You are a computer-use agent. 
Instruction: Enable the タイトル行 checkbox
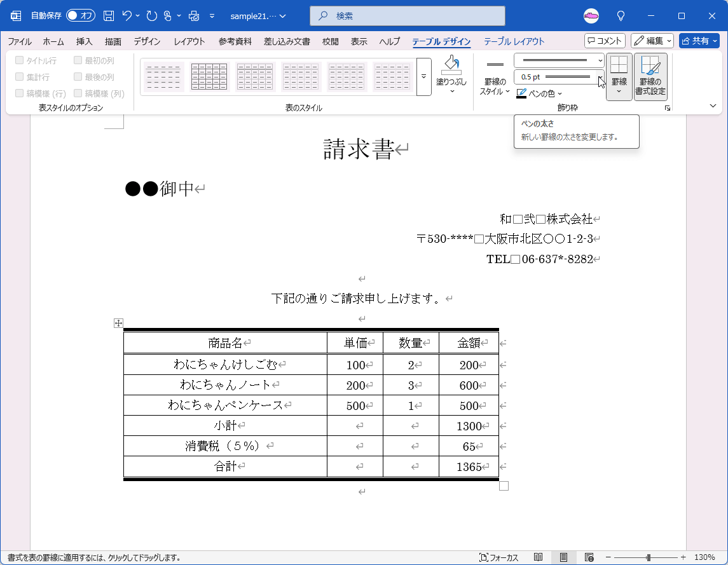19,59
